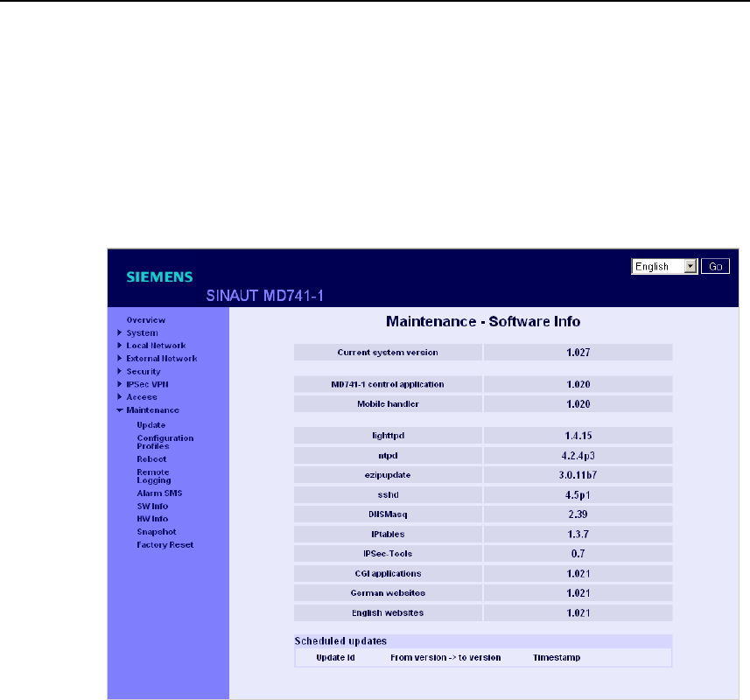Open the Reboot page

151,459
